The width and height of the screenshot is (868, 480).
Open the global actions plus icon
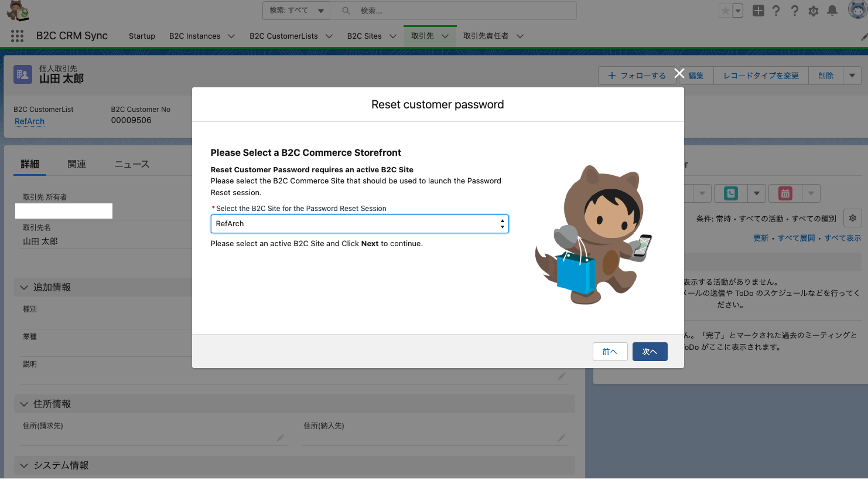tap(758, 11)
